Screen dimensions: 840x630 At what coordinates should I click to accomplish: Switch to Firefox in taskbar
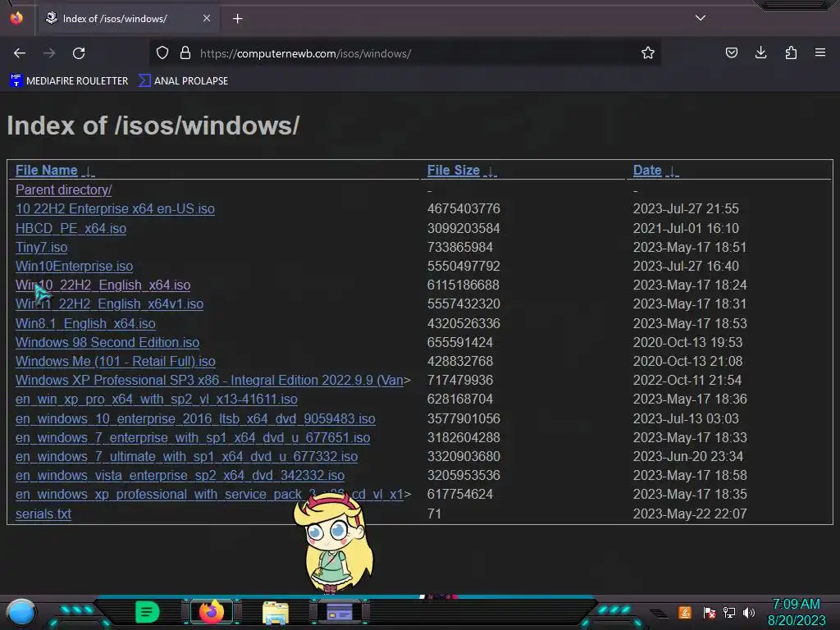(x=211, y=611)
